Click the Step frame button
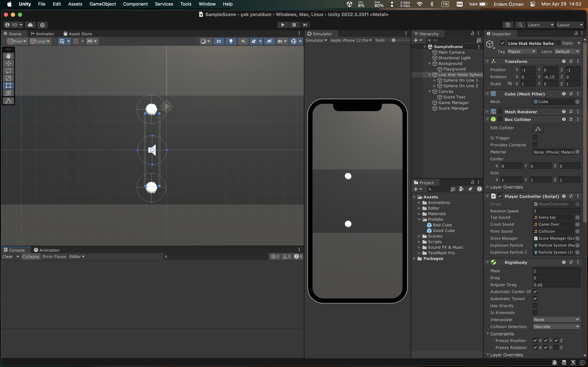 305,25
